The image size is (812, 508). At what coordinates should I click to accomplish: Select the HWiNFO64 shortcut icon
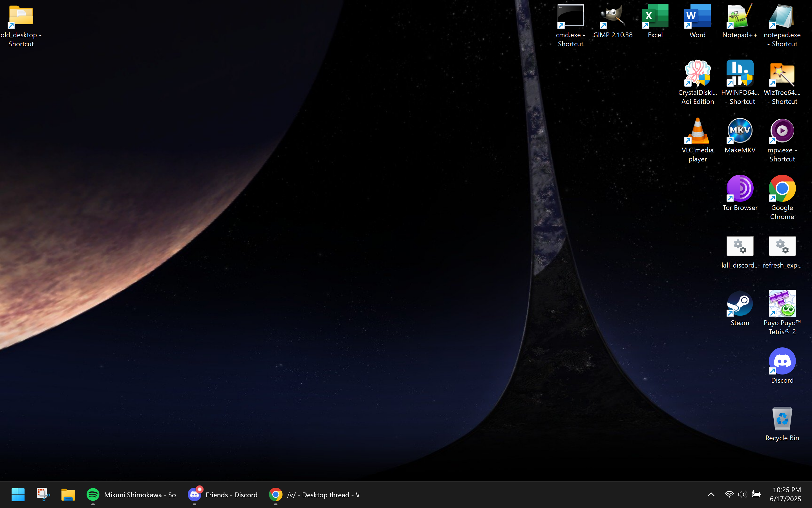(740, 83)
